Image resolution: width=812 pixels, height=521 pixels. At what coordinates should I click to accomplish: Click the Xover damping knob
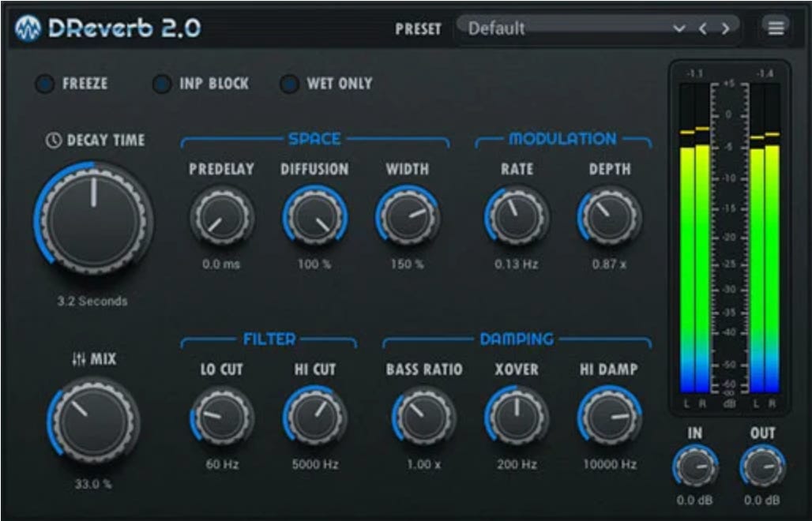[x=517, y=418]
